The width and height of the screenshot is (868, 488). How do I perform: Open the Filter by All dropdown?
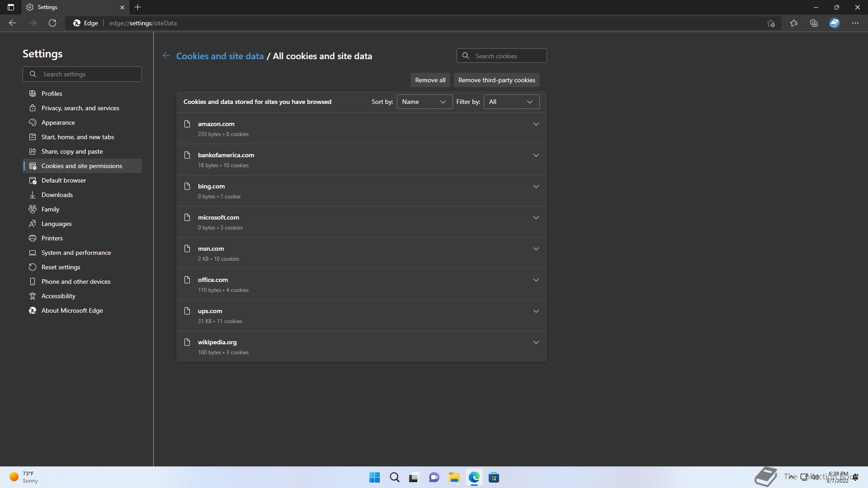(x=511, y=102)
